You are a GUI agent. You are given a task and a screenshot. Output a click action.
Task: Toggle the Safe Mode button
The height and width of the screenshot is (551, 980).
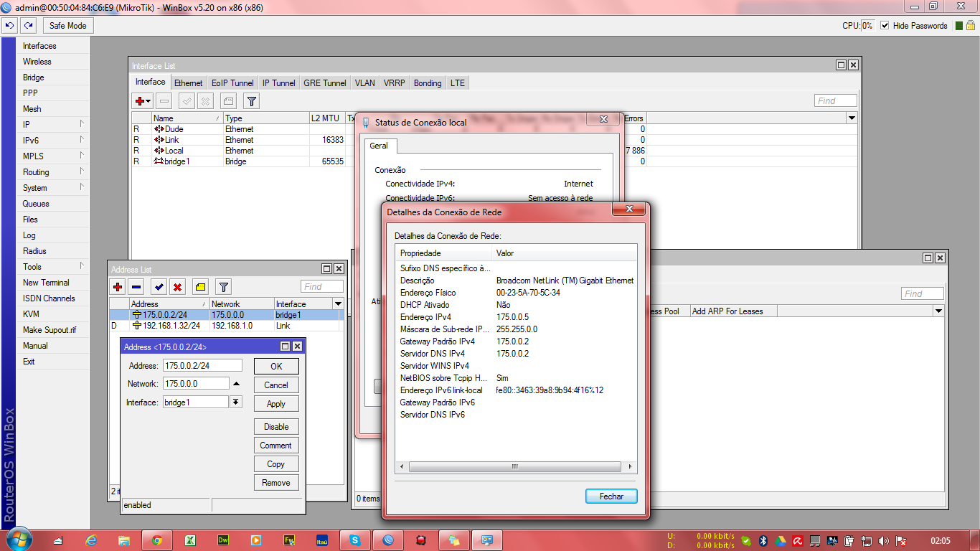(68, 26)
